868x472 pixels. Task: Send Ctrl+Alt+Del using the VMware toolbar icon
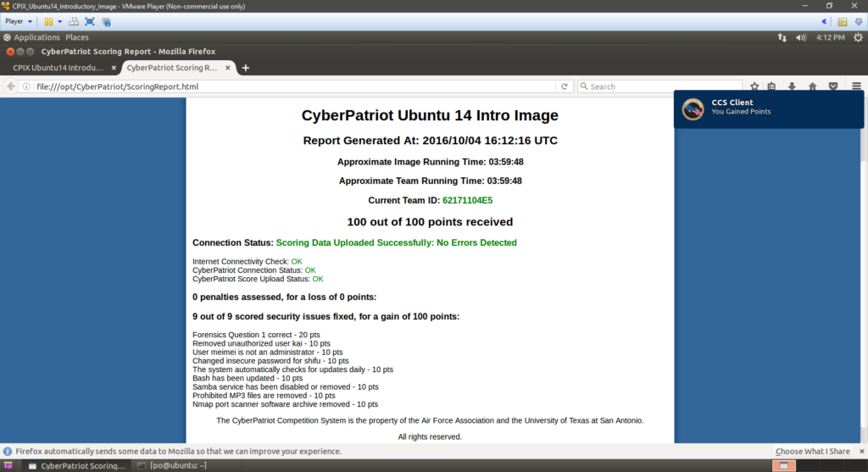74,21
